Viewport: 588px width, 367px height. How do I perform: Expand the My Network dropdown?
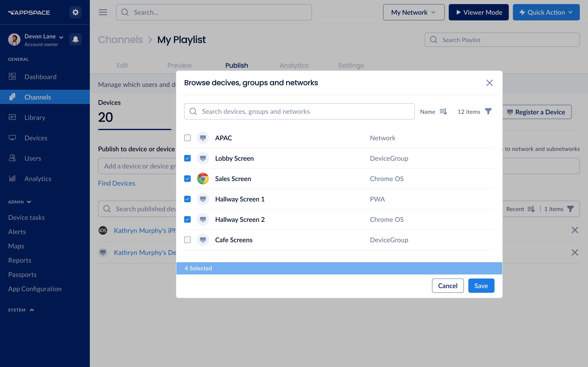[x=413, y=12]
